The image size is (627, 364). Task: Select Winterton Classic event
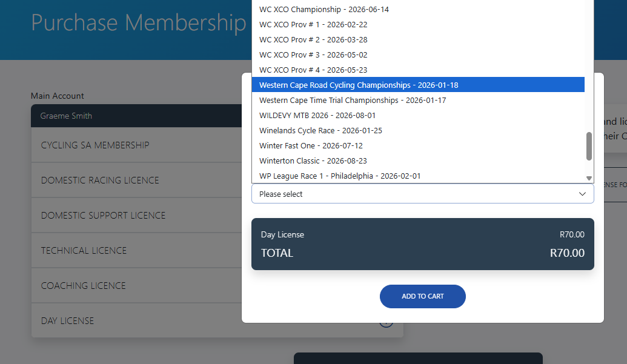click(313, 160)
